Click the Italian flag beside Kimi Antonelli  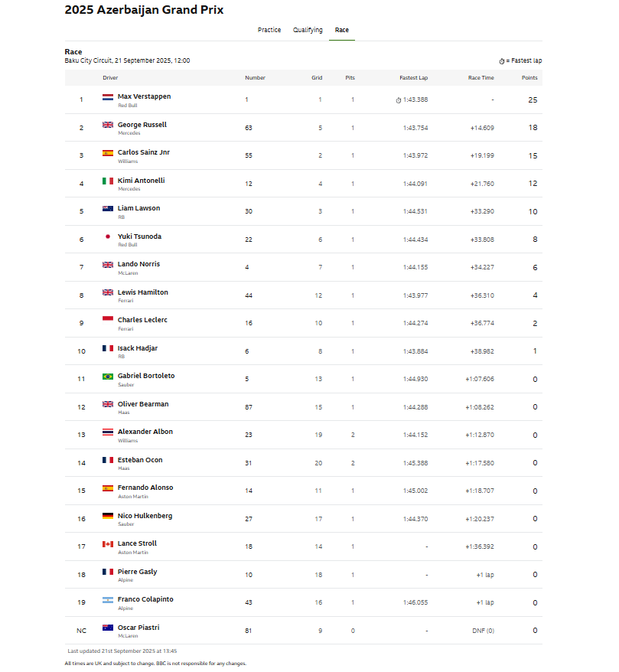108,181
